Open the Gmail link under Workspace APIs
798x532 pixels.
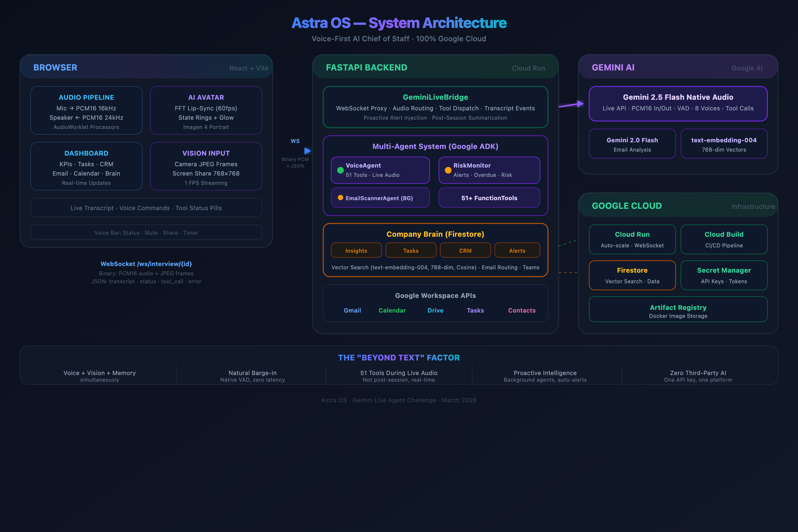point(352,311)
